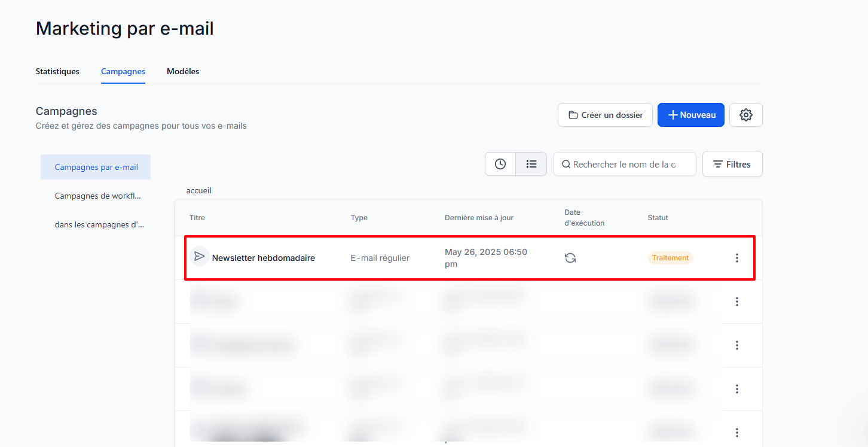Open three-dot menu on third campaign row
This screenshot has height=447, width=868.
[736, 345]
